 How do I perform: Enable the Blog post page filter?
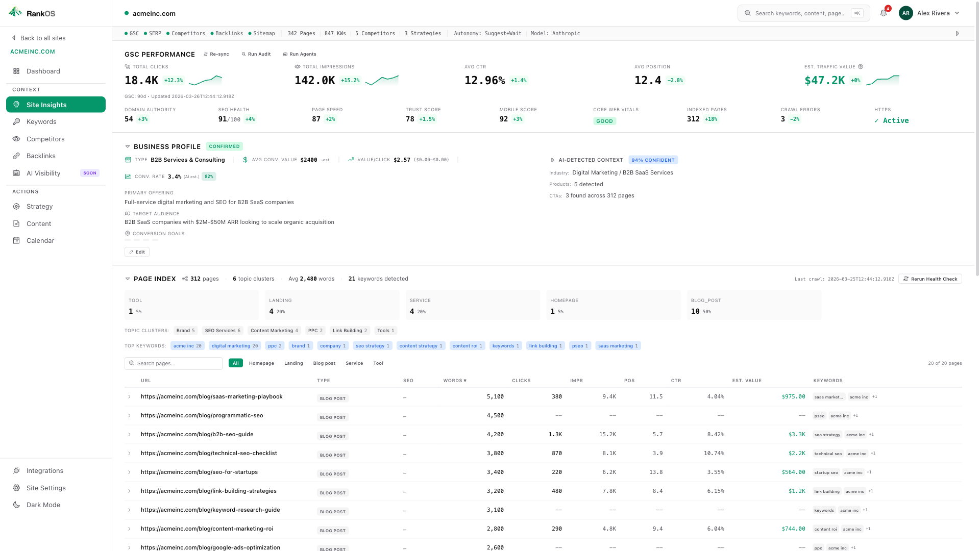pos(324,363)
